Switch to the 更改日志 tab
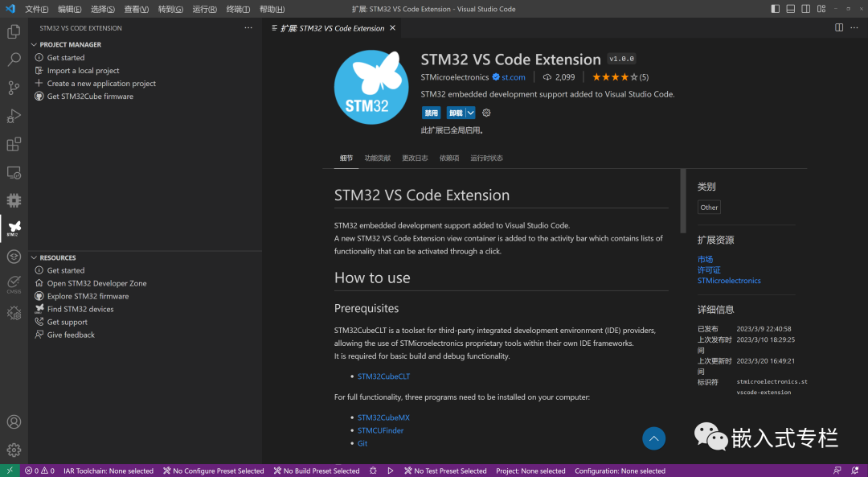The width and height of the screenshot is (868, 477). tap(415, 158)
